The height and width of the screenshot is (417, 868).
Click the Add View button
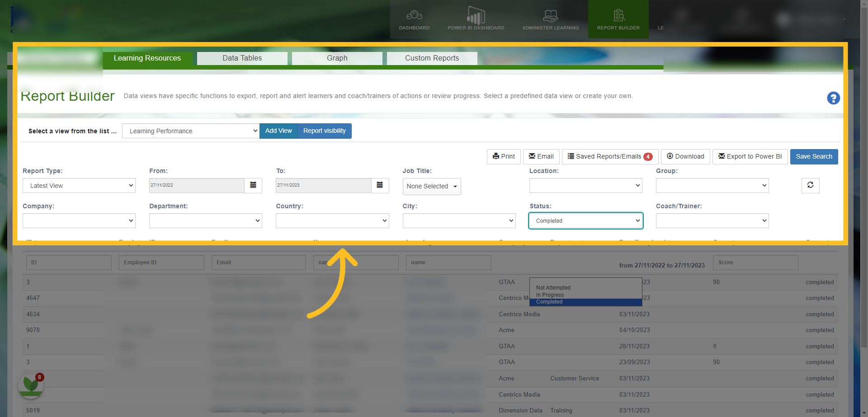click(278, 131)
